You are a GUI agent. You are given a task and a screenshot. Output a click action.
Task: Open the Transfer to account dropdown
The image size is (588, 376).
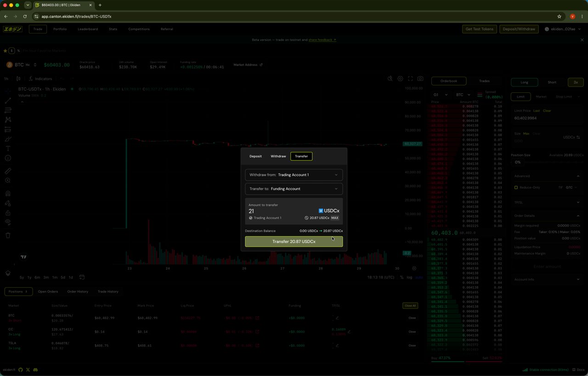pos(294,188)
